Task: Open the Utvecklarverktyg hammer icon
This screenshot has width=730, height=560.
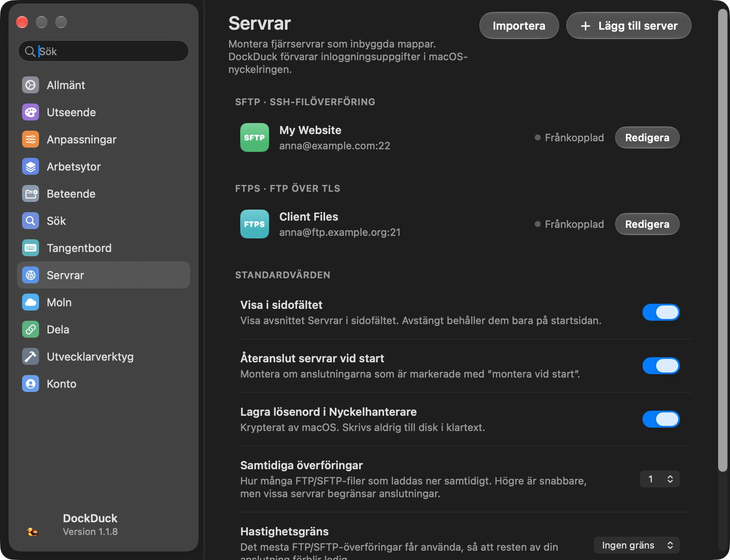Action: pyautogui.click(x=31, y=357)
